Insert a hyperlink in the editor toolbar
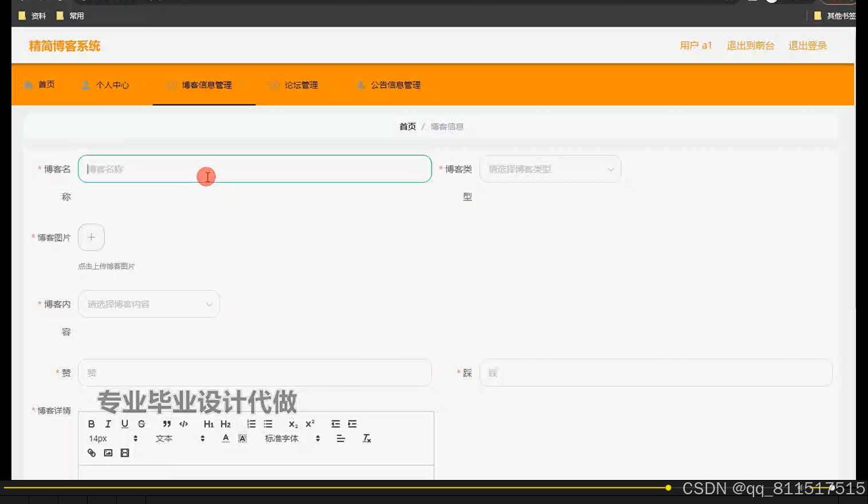 click(92, 452)
